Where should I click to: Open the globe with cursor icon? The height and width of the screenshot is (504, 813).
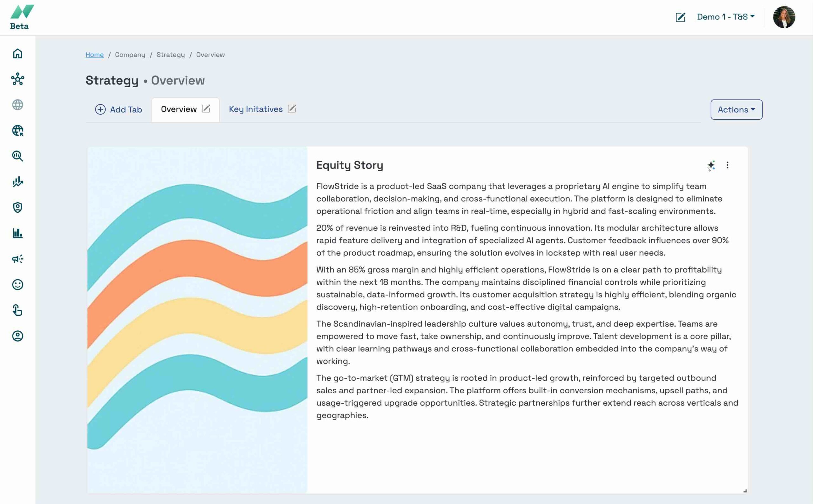pyautogui.click(x=18, y=131)
